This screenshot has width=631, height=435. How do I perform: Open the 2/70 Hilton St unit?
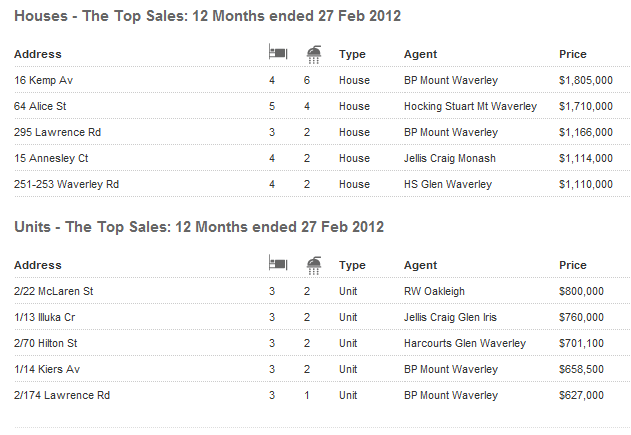tap(48, 343)
